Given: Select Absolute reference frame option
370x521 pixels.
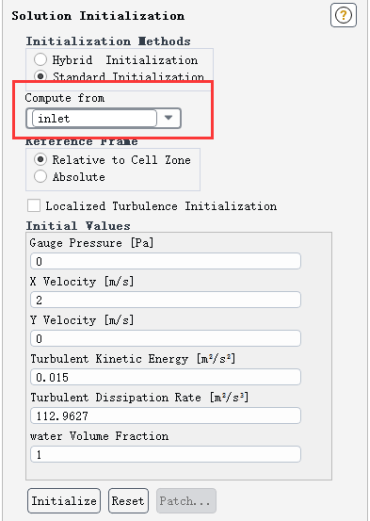Looking at the screenshot, I should click(40, 177).
